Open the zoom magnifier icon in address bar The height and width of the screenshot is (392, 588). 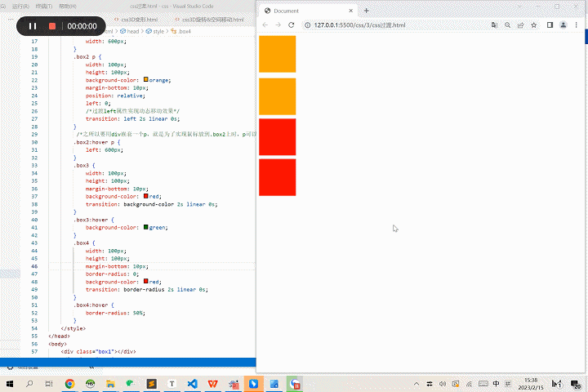point(507,25)
